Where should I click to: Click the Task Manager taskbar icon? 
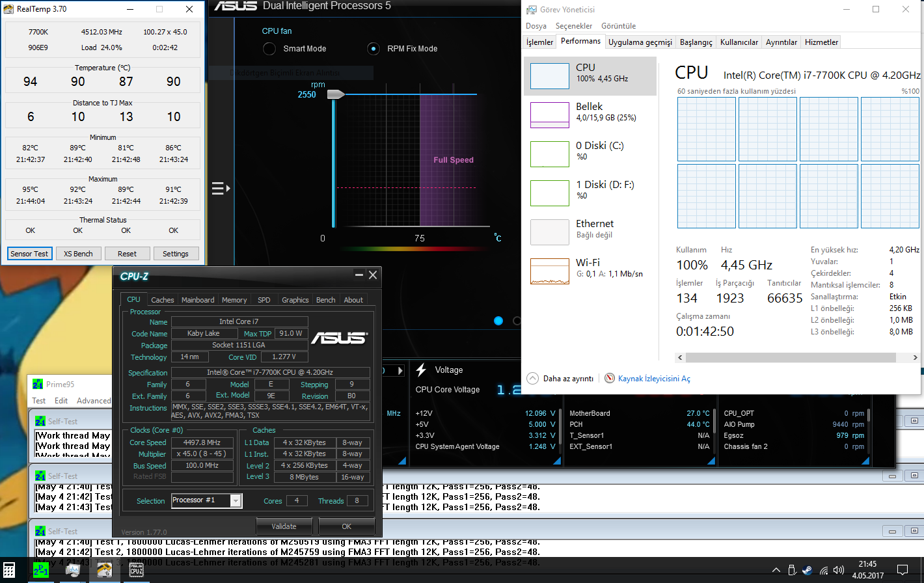[73, 570]
